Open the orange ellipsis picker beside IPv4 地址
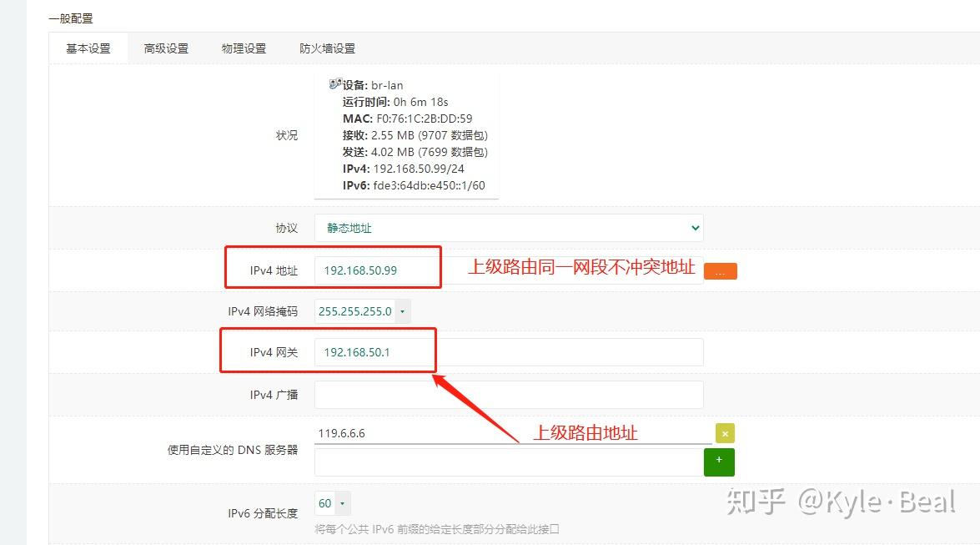The height and width of the screenshot is (545, 980). 720,270
